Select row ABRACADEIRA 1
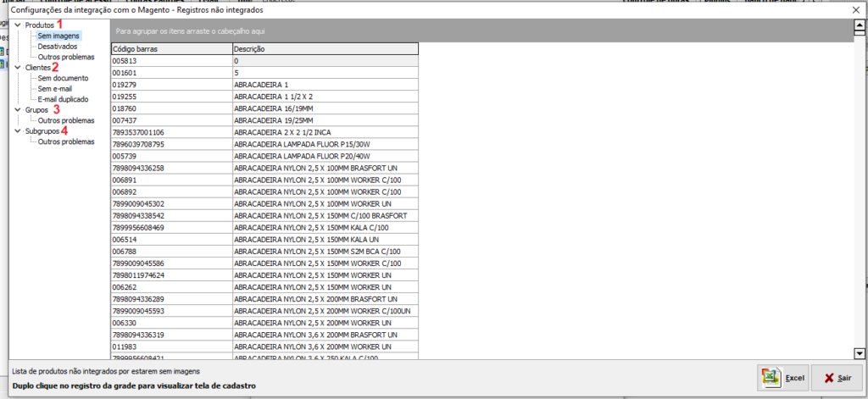Image resolution: width=868 pixels, height=399 pixels. [x=264, y=85]
